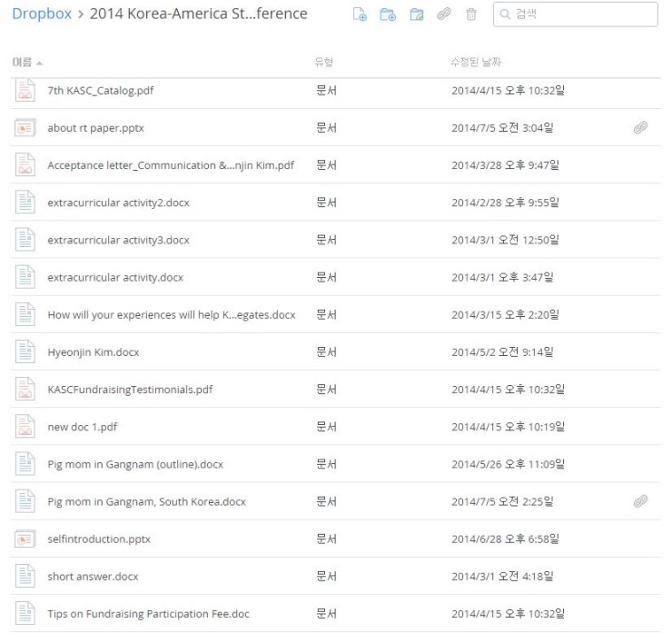Select How will your experiences will help file
The width and height of the screenshot is (672, 633).
coord(172,314)
